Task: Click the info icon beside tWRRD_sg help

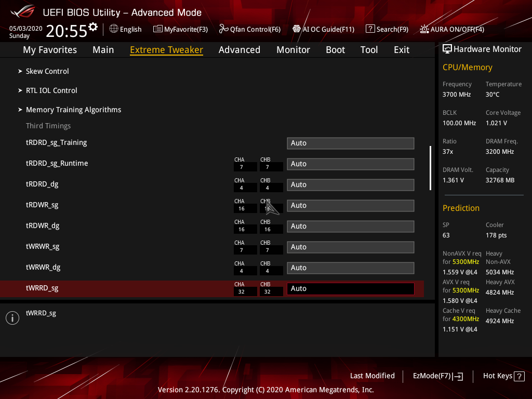Action: [x=12, y=318]
